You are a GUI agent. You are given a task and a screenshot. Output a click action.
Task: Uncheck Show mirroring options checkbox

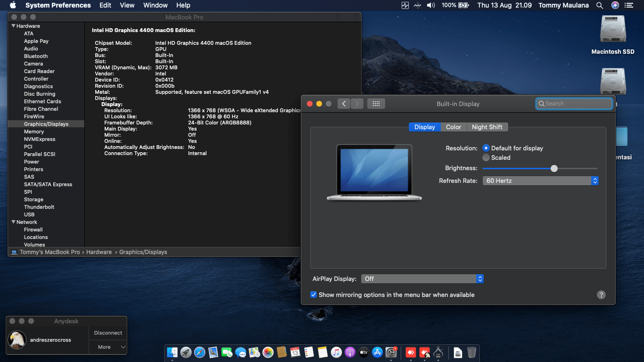314,295
